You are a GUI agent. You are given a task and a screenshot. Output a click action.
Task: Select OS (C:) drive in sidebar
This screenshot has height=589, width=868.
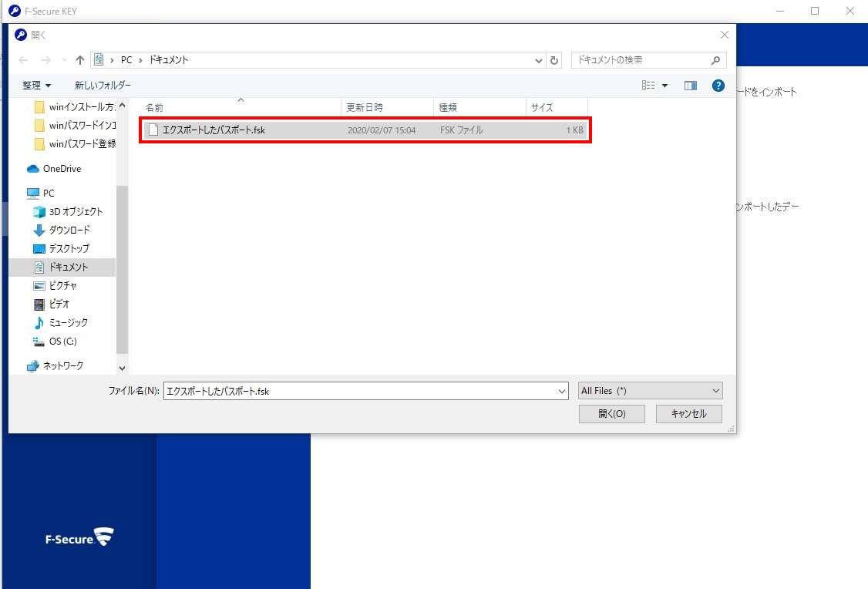pyautogui.click(x=62, y=341)
